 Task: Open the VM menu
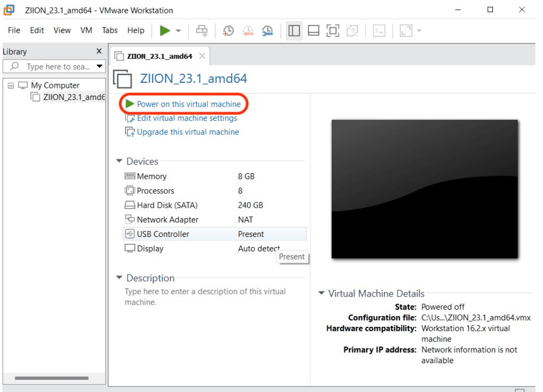(86, 30)
